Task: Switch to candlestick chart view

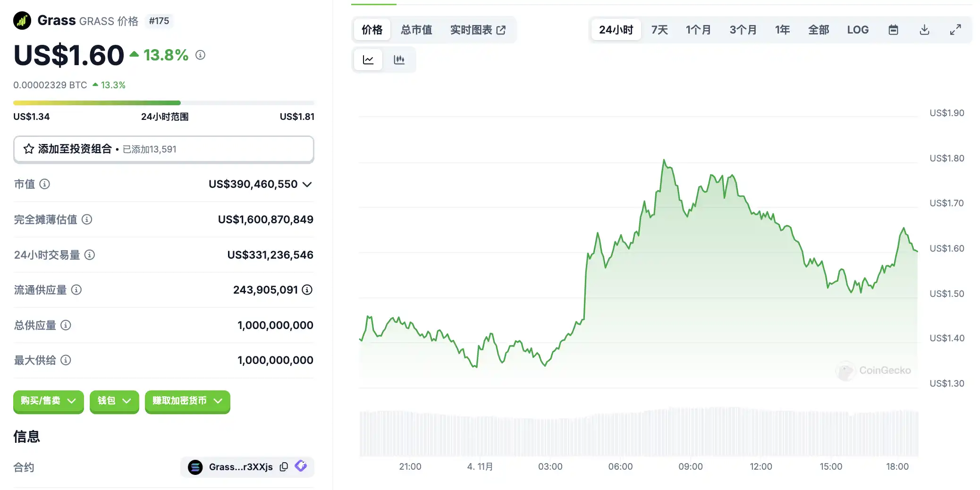Action: [x=399, y=59]
